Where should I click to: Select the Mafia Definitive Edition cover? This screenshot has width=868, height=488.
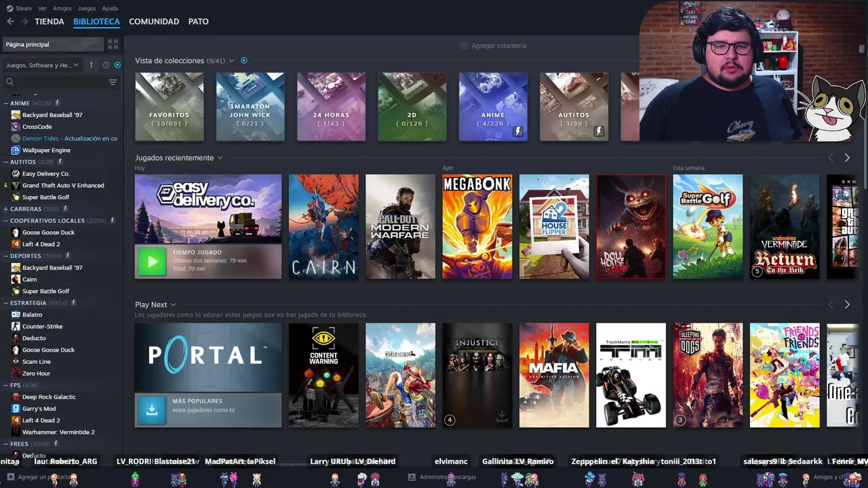coord(554,375)
